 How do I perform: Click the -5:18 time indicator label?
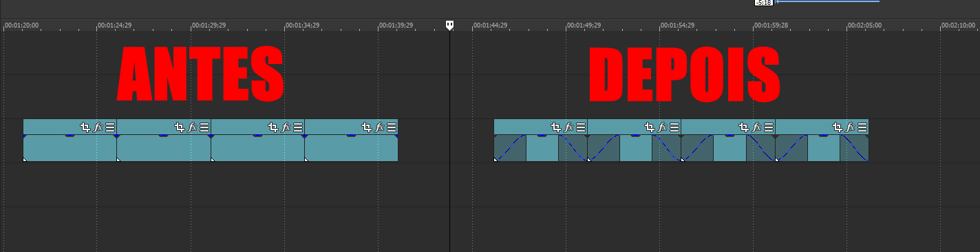click(764, 3)
